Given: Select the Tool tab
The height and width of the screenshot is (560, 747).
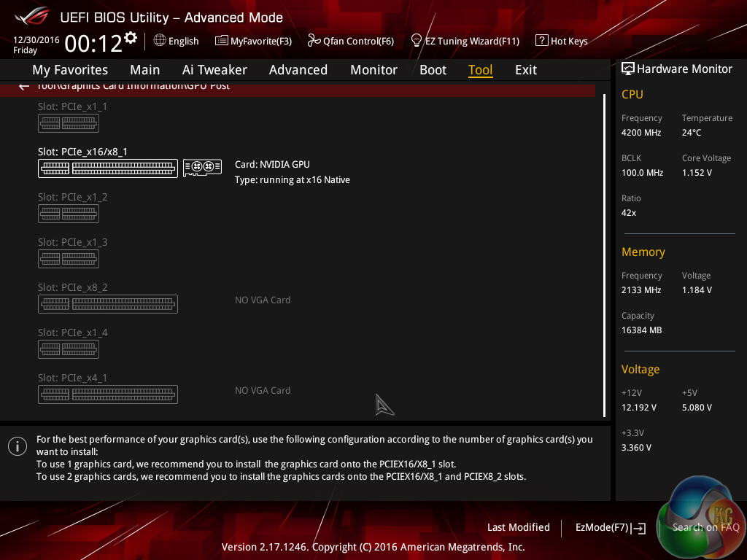Looking at the screenshot, I should click(480, 70).
